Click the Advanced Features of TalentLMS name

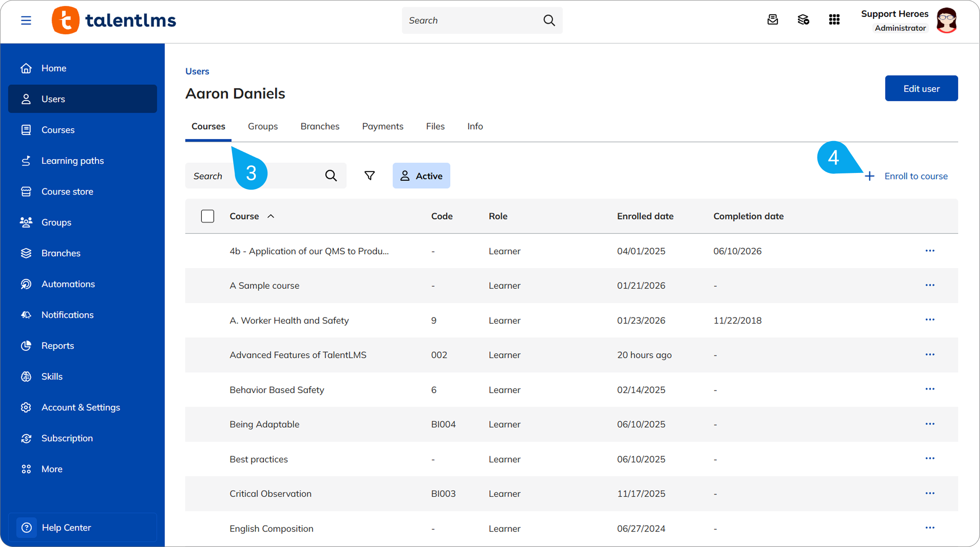click(x=298, y=355)
